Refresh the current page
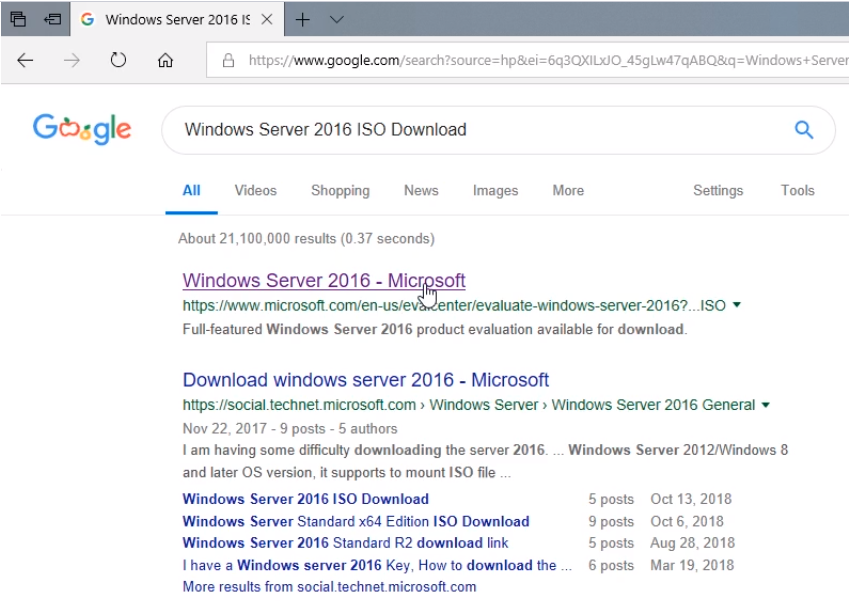This screenshot has width=849, height=615. tap(118, 60)
